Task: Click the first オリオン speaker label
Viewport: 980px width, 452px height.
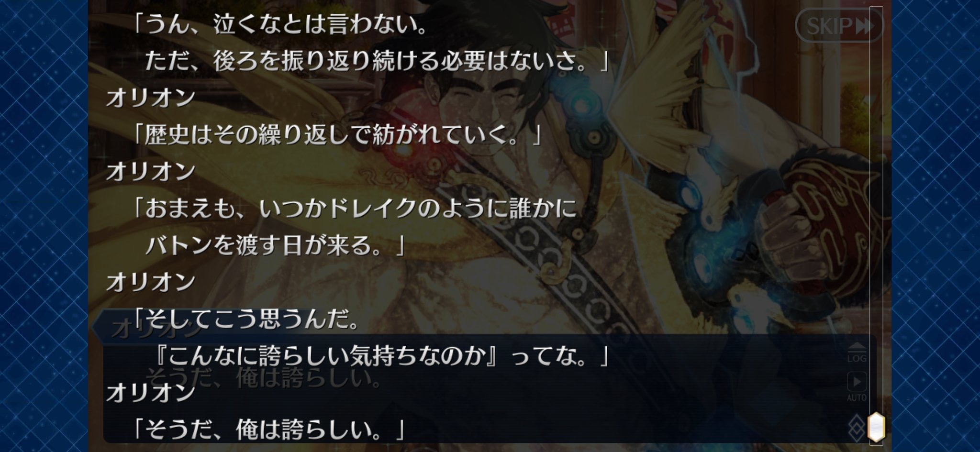Action: (151, 98)
